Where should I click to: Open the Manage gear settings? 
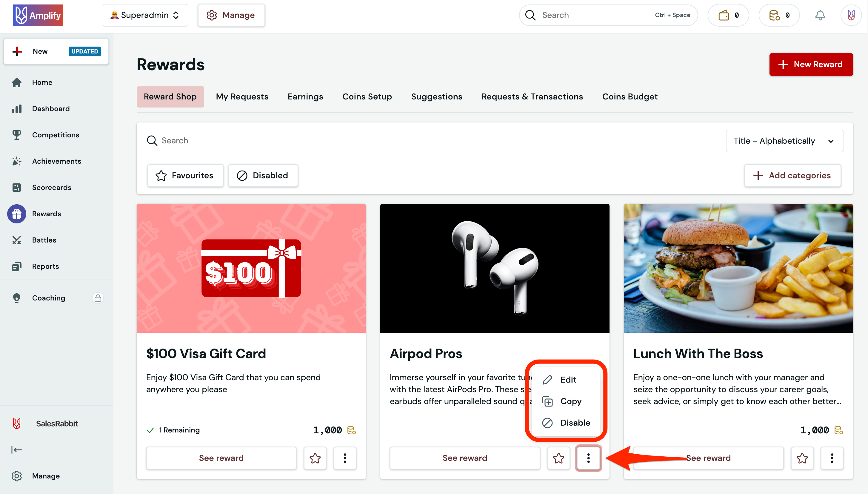(232, 15)
